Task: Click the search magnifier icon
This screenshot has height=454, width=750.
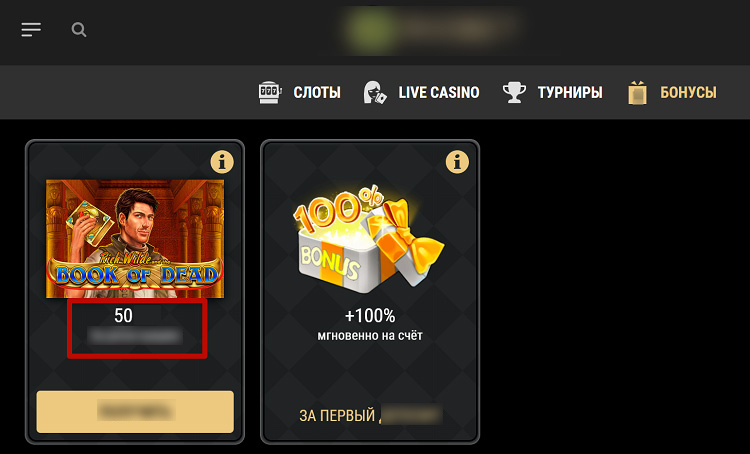Action: [79, 30]
